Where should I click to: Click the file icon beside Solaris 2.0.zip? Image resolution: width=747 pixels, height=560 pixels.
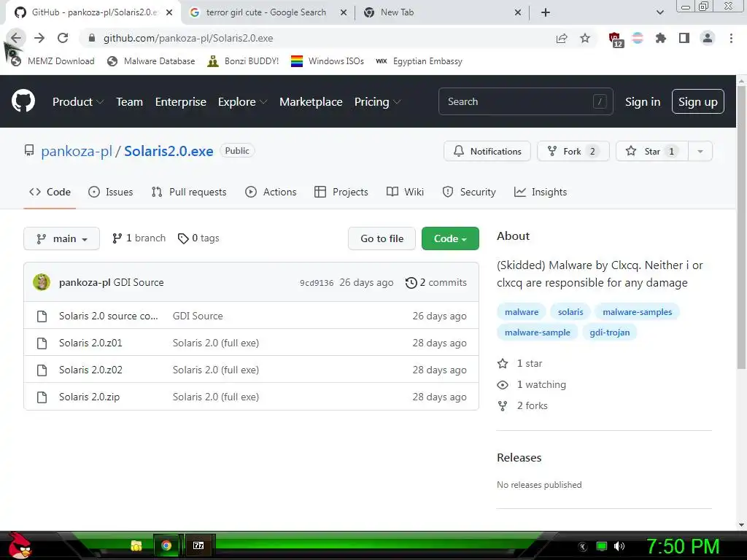coord(42,397)
